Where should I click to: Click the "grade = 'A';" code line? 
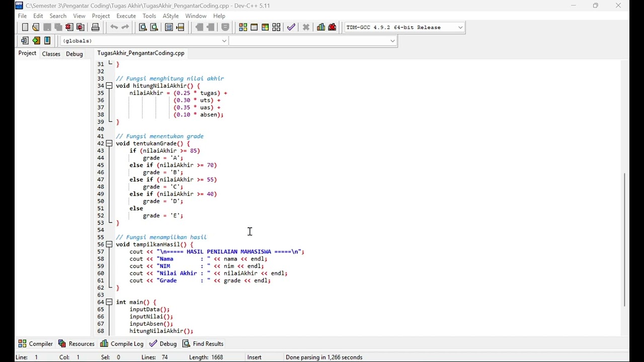coord(163,158)
